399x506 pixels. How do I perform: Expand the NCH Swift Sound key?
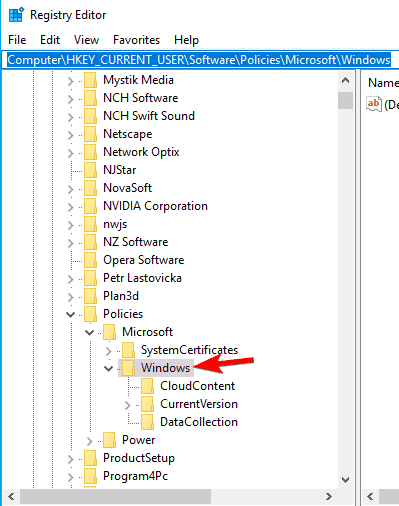(x=70, y=117)
